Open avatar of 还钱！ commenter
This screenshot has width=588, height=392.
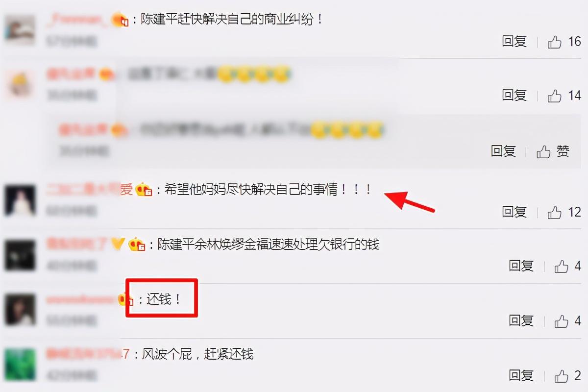(x=20, y=309)
